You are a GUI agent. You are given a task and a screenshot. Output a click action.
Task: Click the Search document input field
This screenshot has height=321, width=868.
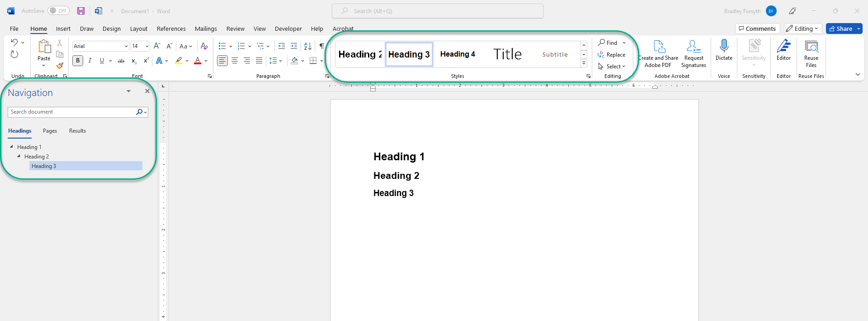[x=71, y=112]
